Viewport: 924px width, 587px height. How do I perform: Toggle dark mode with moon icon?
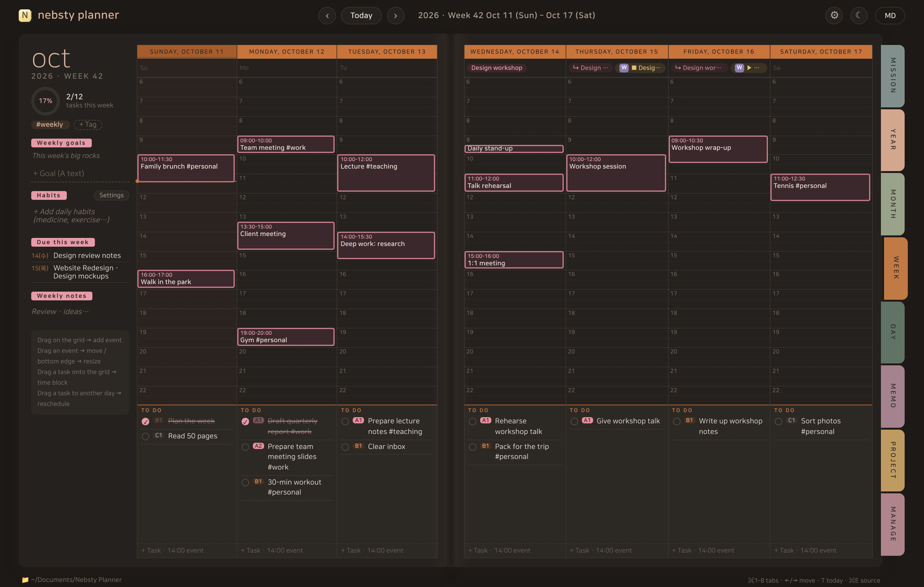(x=858, y=15)
